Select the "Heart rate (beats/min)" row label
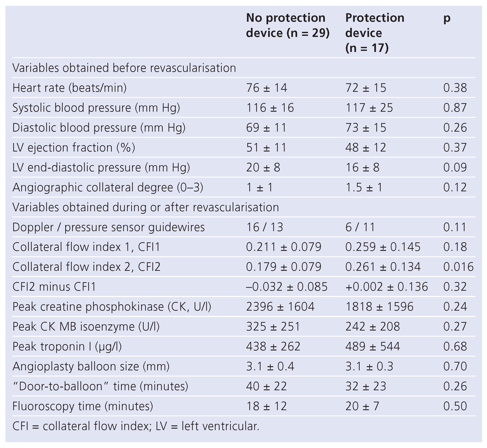The image size is (487, 448). pyautogui.click(x=69, y=88)
